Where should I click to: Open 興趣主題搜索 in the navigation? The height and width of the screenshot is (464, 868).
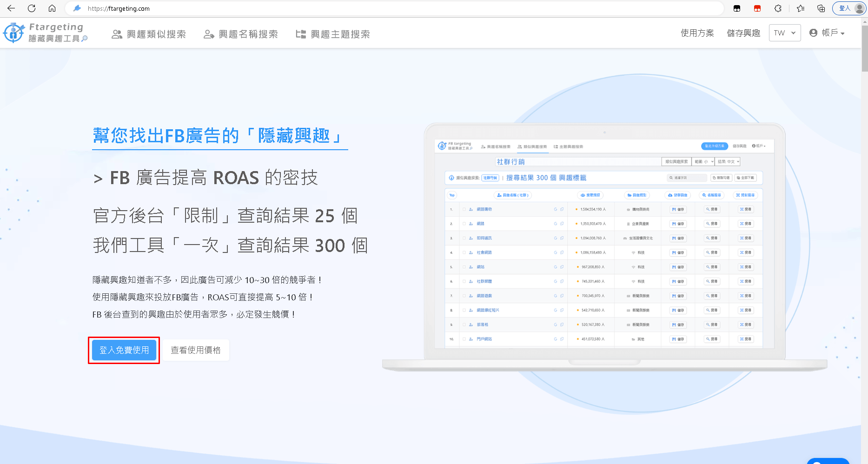point(333,34)
